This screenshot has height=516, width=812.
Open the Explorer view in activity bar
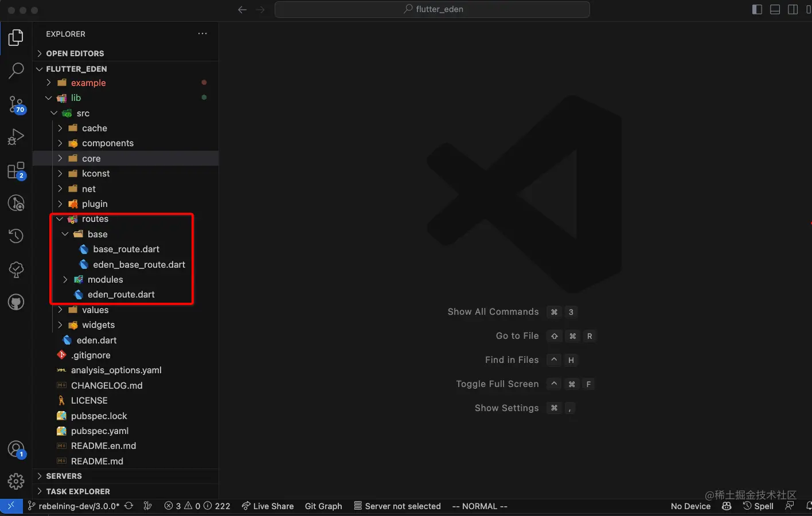[x=16, y=38]
